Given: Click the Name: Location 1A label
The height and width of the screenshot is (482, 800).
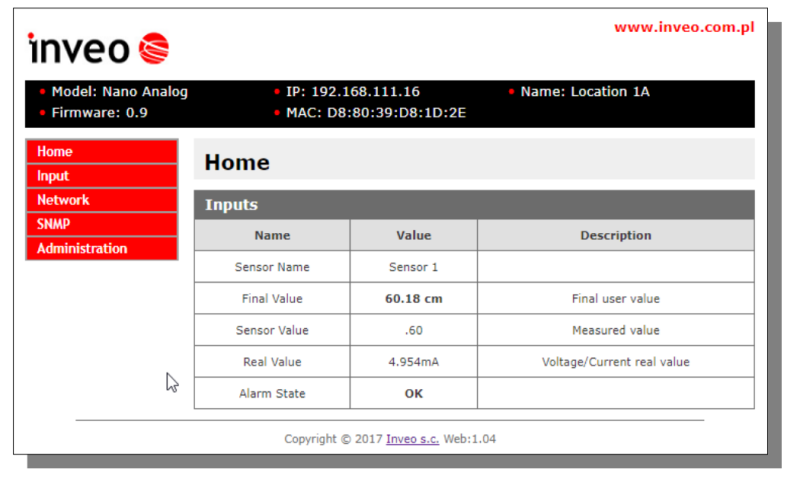Looking at the screenshot, I should [585, 92].
